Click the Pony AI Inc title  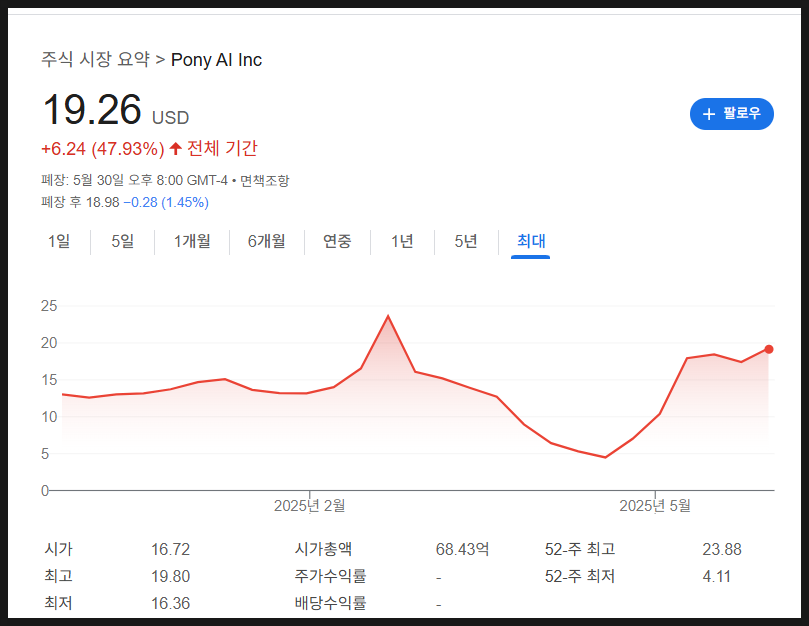(216, 60)
